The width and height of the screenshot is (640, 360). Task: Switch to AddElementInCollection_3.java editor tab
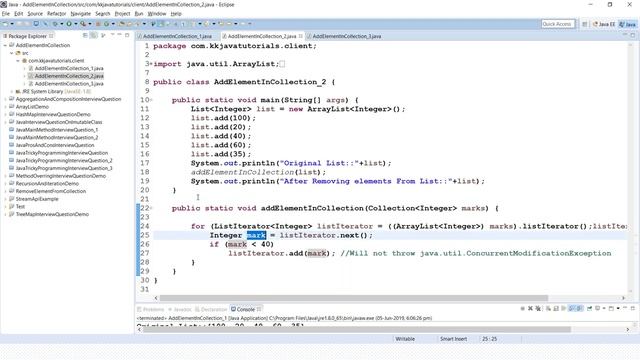346,36
